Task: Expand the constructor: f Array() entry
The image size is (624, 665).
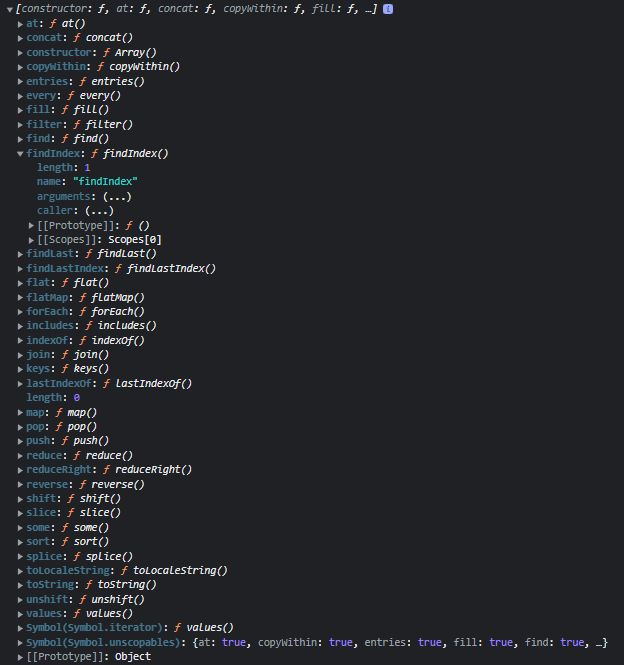Action: pyautogui.click(x=20, y=53)
